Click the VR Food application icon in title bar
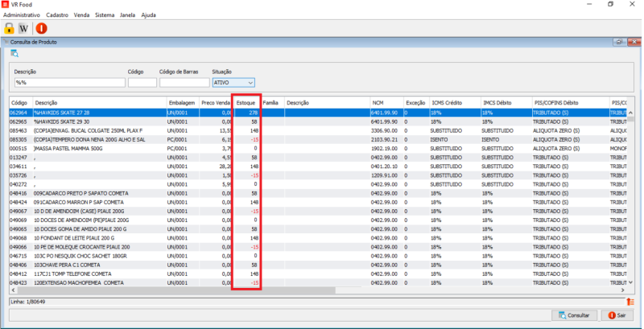The image size is (644, 329). 5,5
